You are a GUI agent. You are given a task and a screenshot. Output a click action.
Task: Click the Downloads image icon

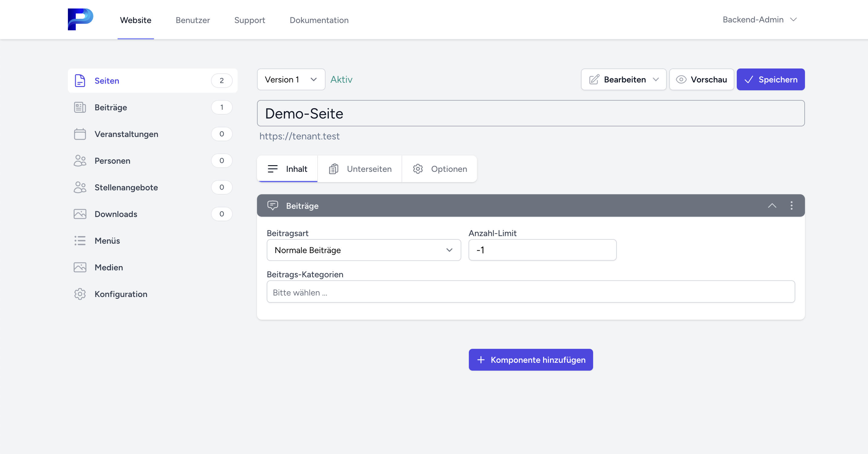tap(80, 214)
